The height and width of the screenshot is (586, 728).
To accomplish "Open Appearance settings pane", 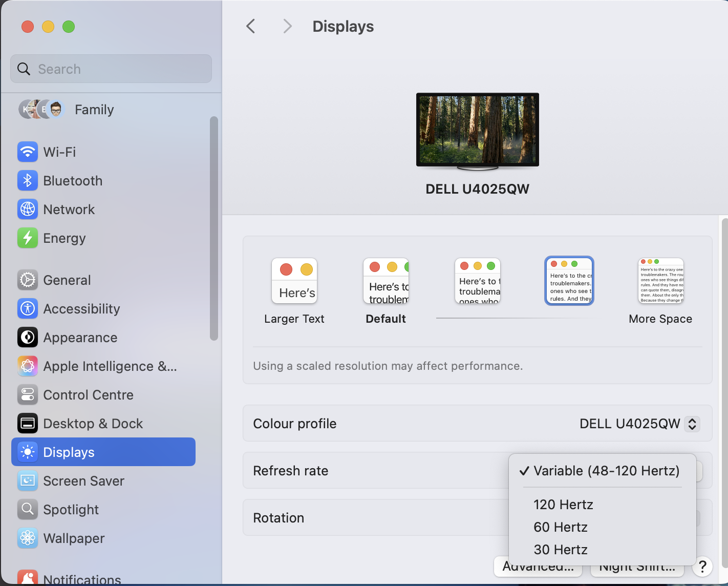I will (103, 337).
